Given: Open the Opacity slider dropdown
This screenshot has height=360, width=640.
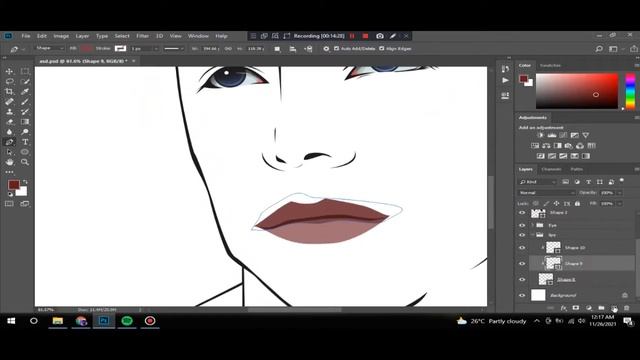Looking at the screenshot, I should (x=620, y=193).
